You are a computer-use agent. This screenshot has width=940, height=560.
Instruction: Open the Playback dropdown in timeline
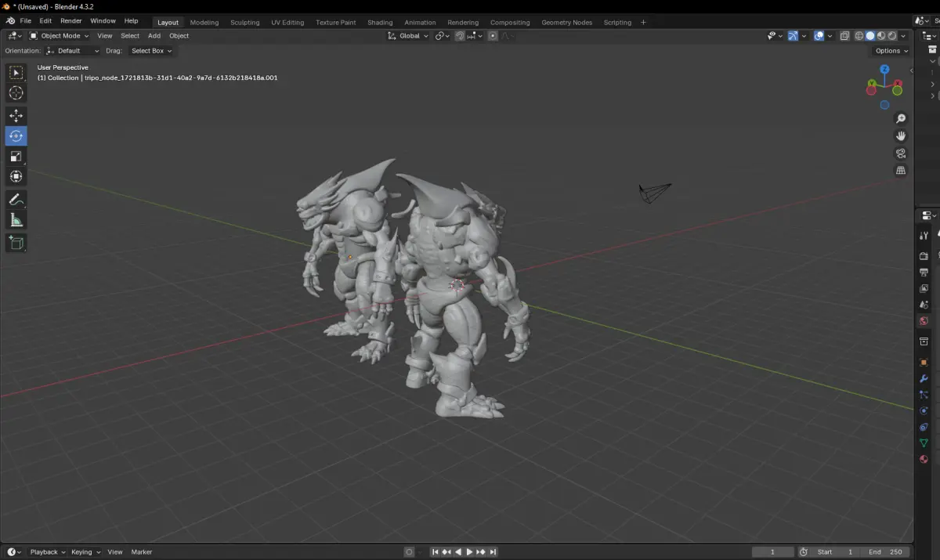coord(47,552)
